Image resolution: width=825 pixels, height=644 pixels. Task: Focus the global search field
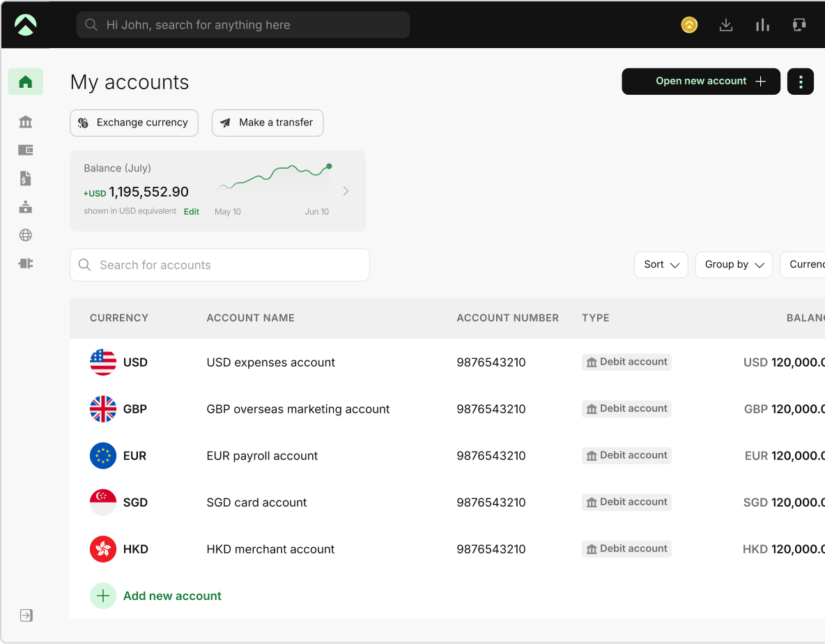point(243,24)
